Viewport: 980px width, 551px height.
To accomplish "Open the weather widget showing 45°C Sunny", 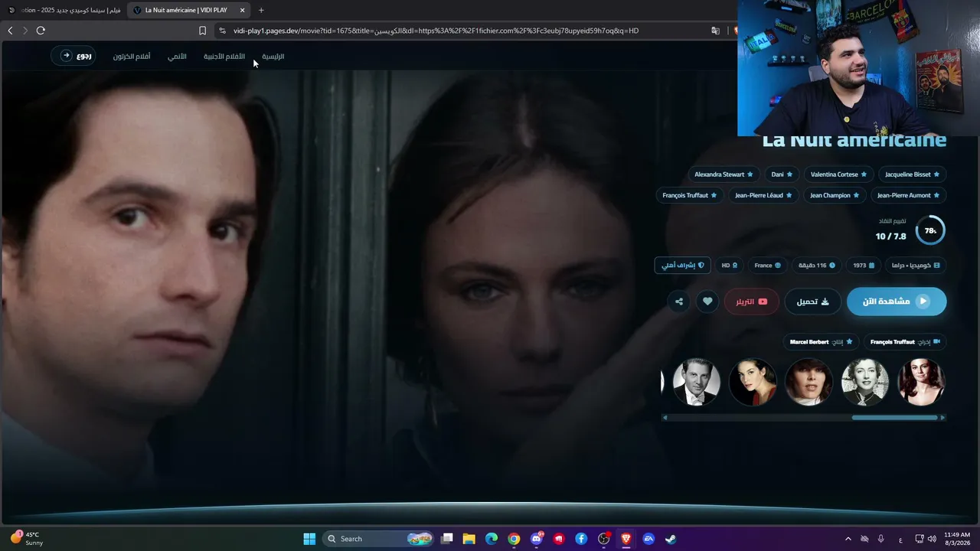I will pos(27,539).
